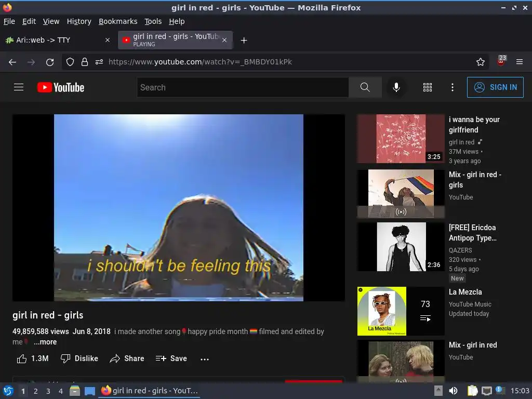Image resolution: width=532 pixels, height=399 pixels.
Task: Click the SIGN IN button
Action: click(495, 87)
